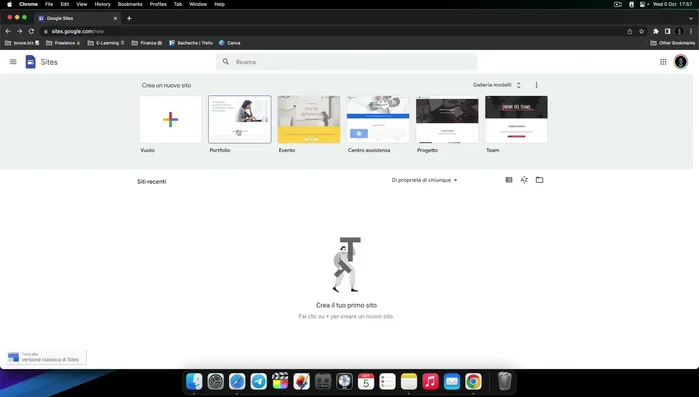The width and height of the screenshot is (699, 397).
Task: Open Notes from the Dock
Action: tap(409, 382)
